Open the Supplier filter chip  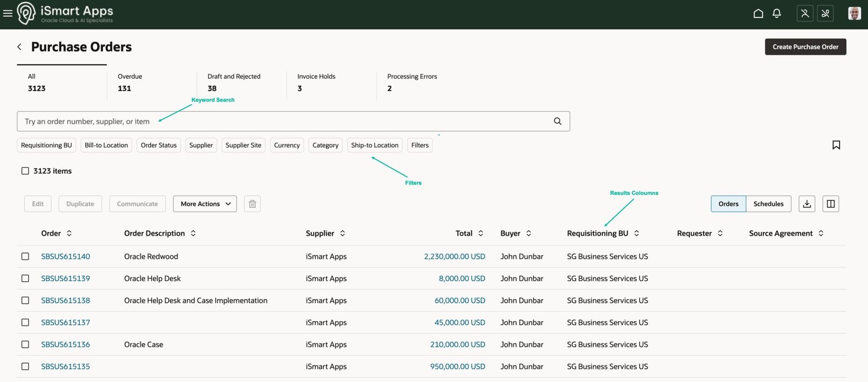201,145
